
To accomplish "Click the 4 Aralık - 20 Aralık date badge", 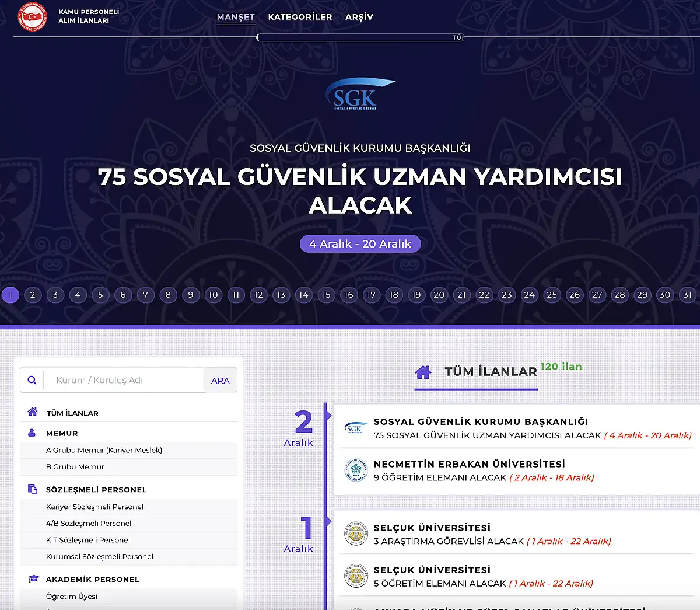I will (360, 244).
